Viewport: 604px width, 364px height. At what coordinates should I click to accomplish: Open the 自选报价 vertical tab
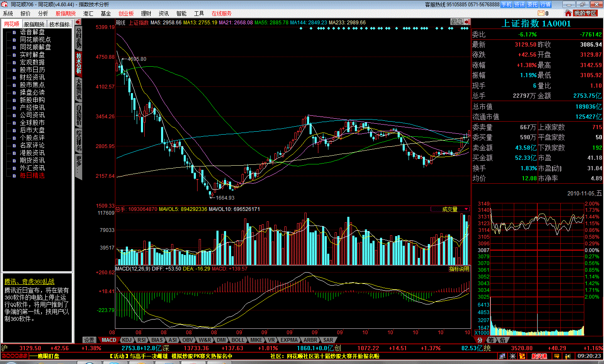click(x=78, y=115)
